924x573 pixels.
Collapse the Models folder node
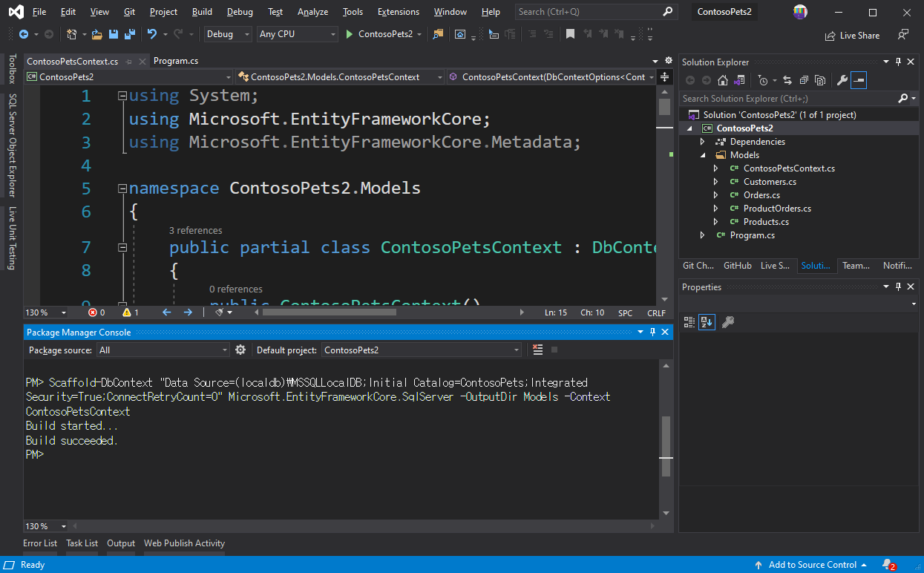point(702,155)
